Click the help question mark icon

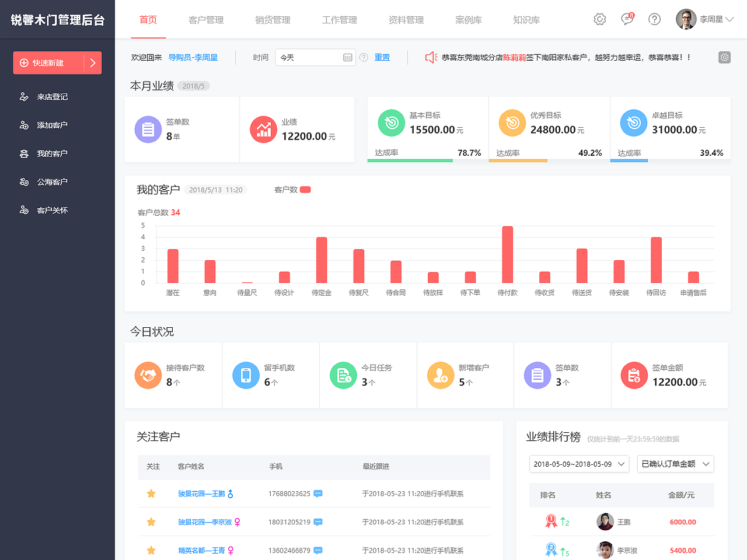[654, 19]
